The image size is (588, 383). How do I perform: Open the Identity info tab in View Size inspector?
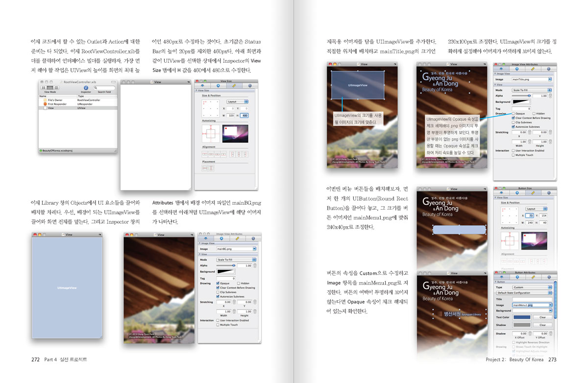250,86
